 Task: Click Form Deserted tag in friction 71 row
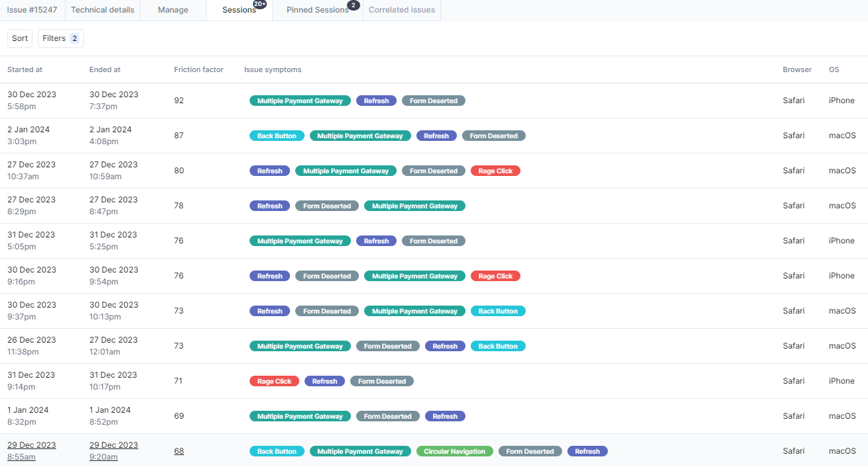pyautogui.click(x=382, y=381)
